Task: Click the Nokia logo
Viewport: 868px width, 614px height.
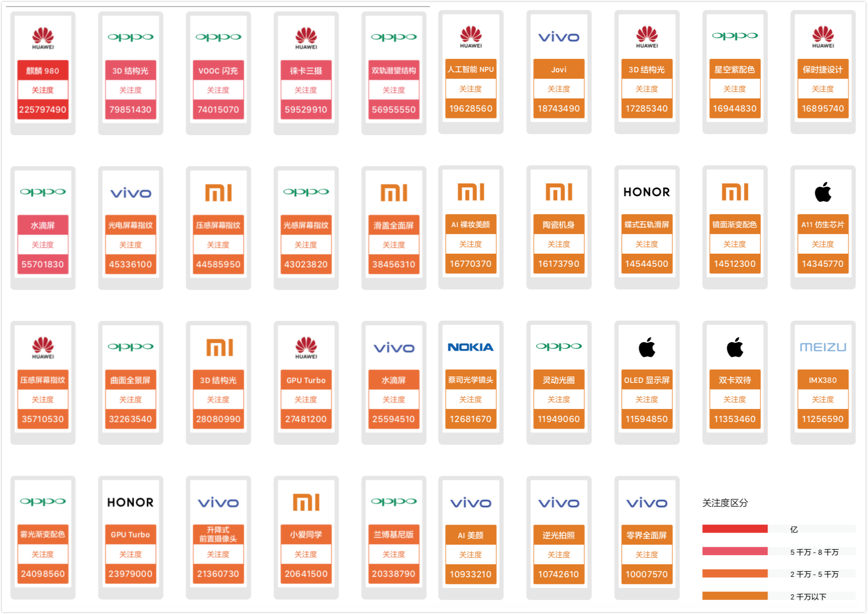Action: click(x=470, y=347)
